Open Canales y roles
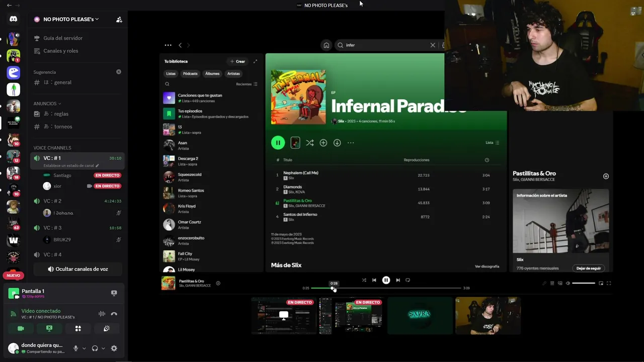This screenshot has height=362, width=644. click(60, 51)
